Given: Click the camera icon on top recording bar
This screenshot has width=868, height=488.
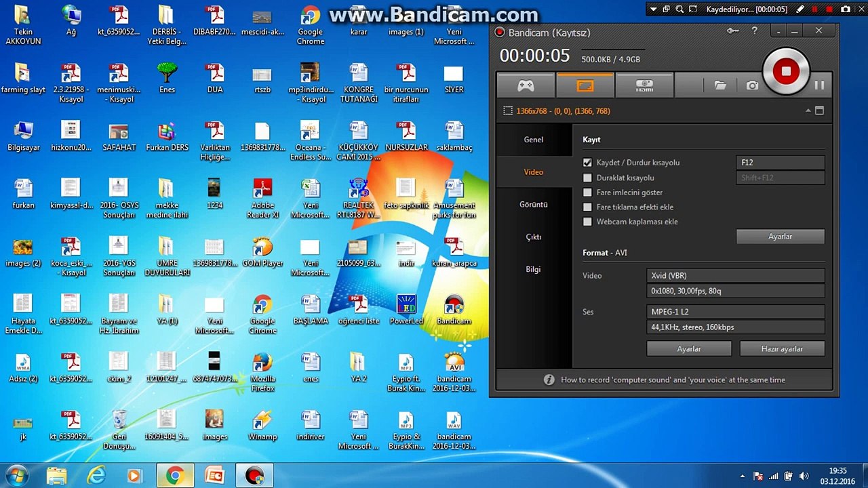Looking at the screenshot, I should pos(846,9).
